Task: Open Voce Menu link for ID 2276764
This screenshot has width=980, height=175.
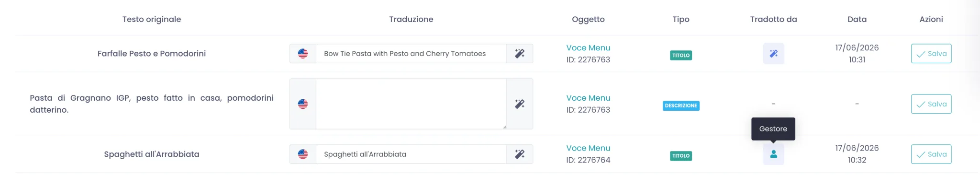Action: [588, 148]
